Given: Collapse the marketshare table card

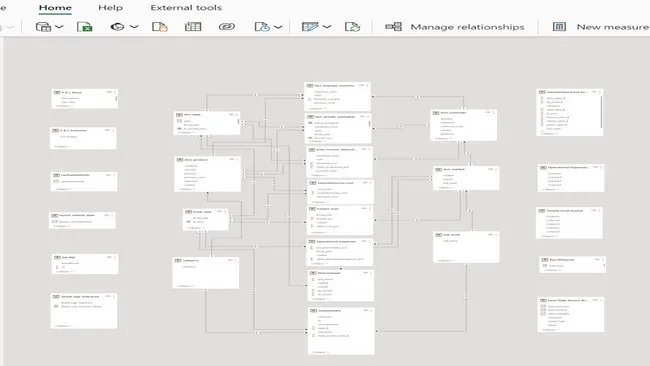Looking at the screenshot, I should tap(322, 352).
